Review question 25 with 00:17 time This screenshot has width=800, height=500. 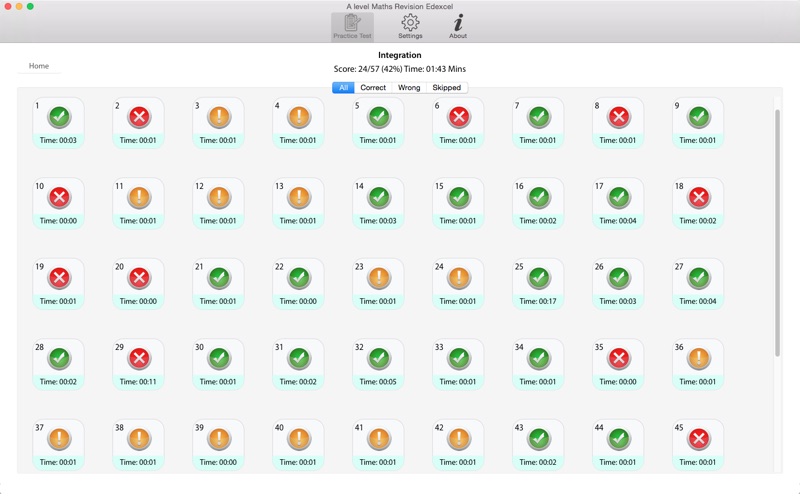(538, 284)
